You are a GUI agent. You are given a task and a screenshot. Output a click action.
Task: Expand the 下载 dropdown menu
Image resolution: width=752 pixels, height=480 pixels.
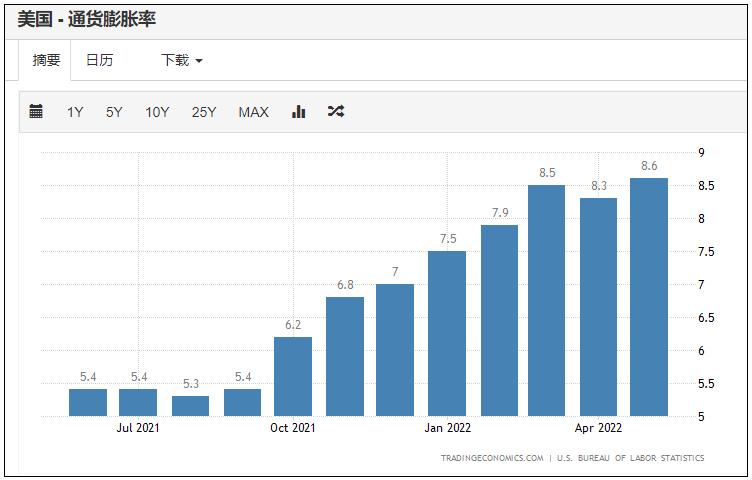click(182, 60)
